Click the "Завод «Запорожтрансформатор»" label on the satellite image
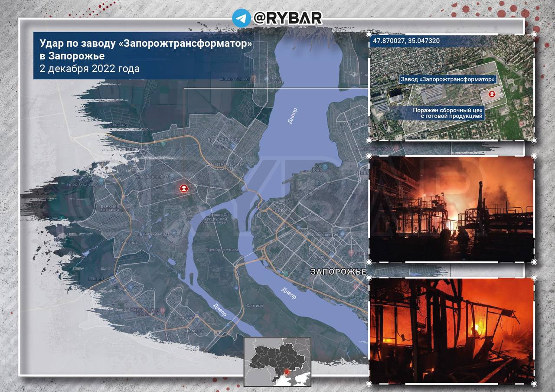The image size is (555, 392). pos(448,80)
